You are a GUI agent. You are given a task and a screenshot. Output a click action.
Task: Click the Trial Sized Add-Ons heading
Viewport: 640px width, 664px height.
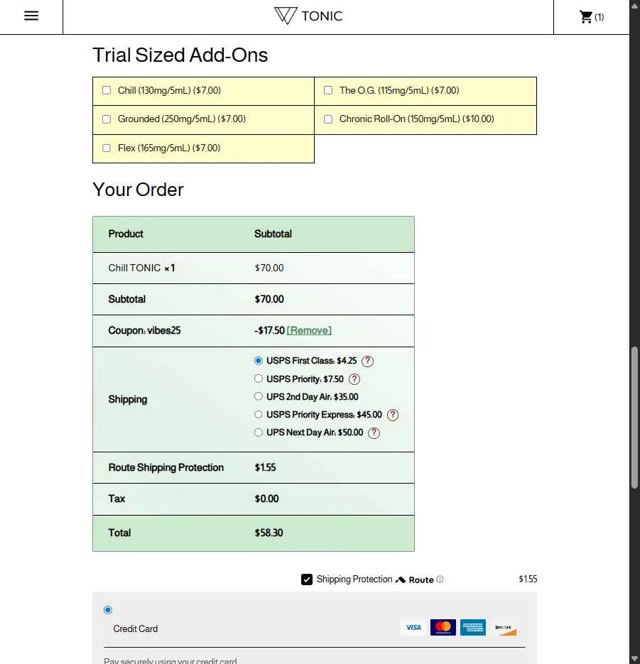point(180,55)
